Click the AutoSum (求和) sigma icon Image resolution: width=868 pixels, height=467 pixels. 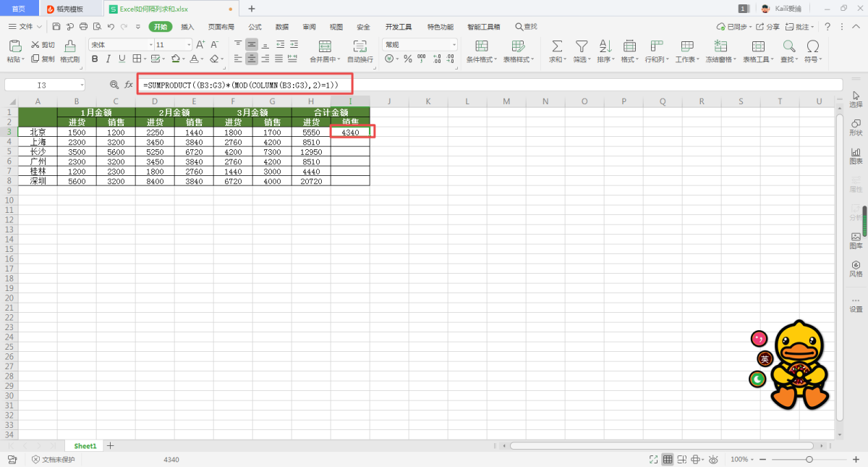pyautogui.click(x=557, y=47)
